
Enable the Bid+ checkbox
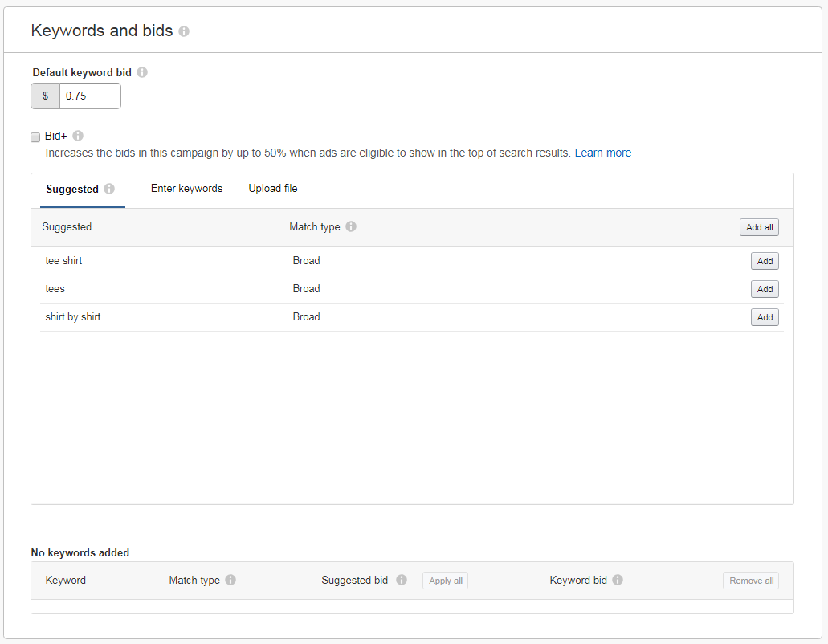pos(35,137)
